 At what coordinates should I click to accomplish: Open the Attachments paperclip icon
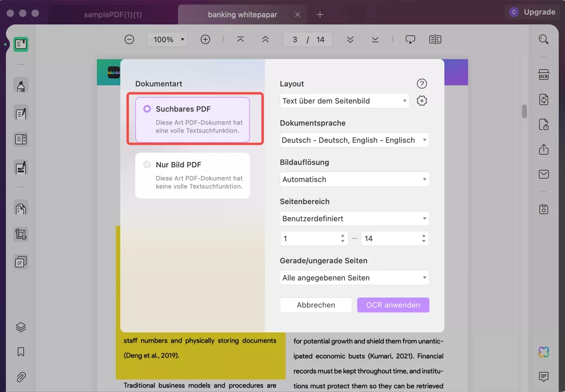click(21, 377)
